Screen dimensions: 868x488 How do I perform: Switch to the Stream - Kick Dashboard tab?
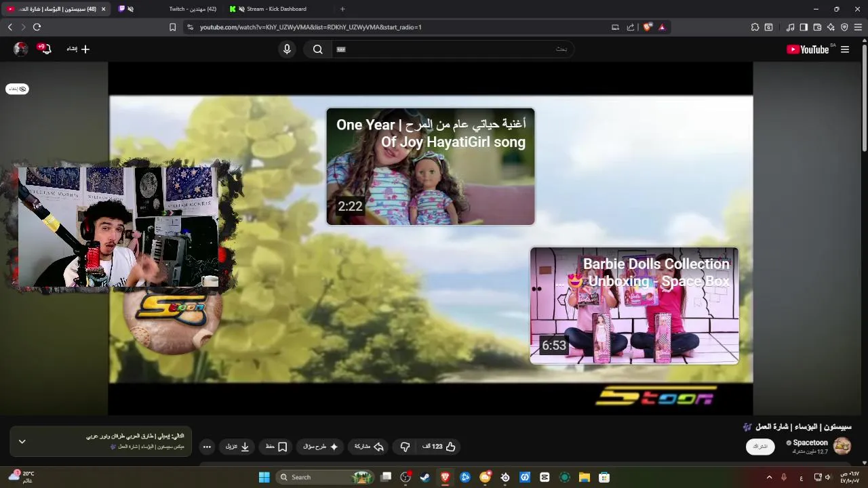(277, 9)
